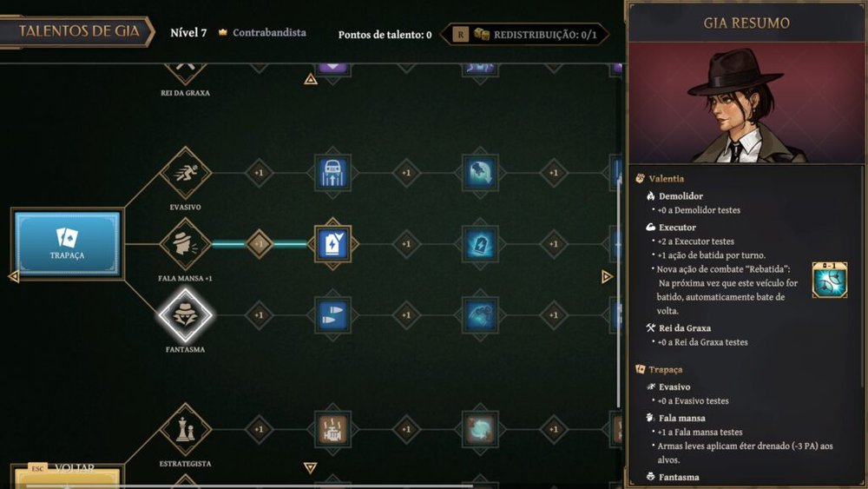Select the Fala Mansa talent node
Image resolution: width=868 pixels, height=489 pixels.
pos(185,244)
